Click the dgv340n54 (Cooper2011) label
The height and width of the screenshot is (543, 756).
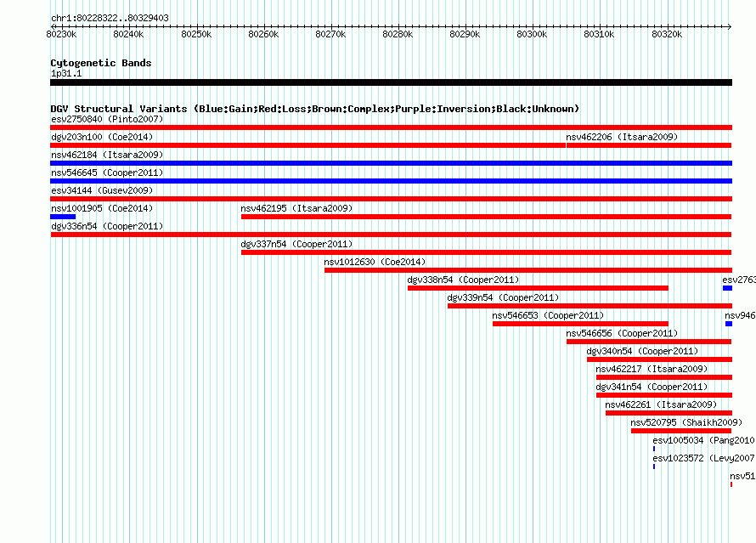642,351
